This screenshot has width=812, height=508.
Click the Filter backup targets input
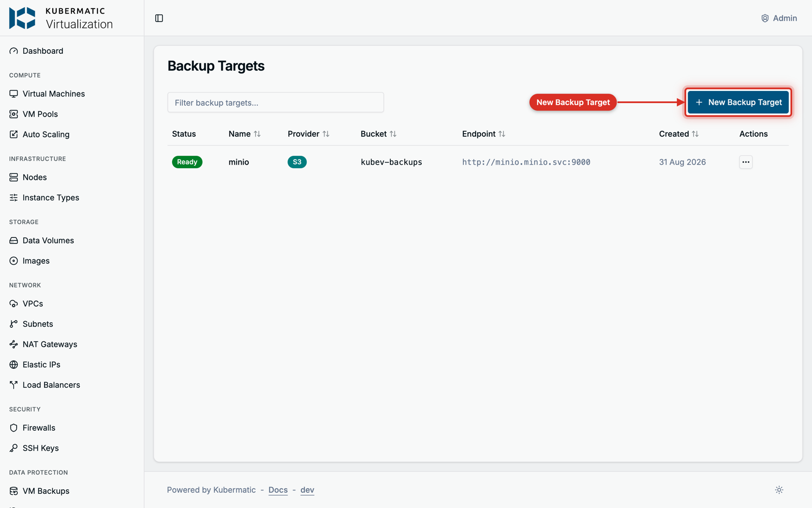click(276, 102)
